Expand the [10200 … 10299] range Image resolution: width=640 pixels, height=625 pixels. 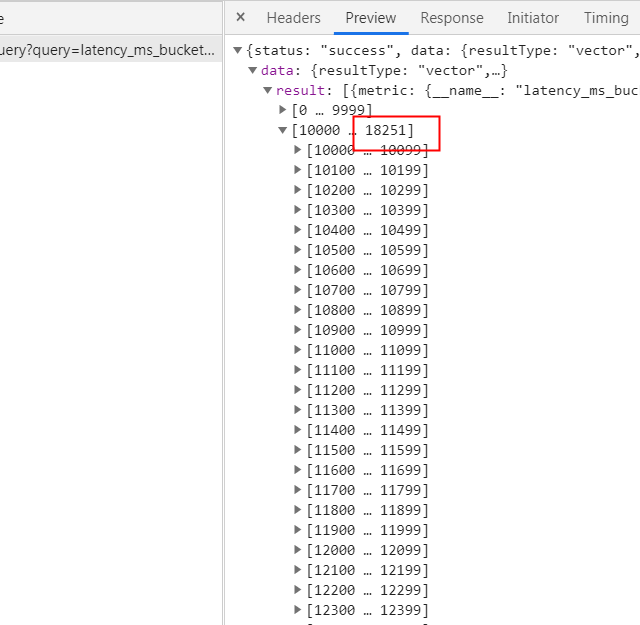coord(298,190)
